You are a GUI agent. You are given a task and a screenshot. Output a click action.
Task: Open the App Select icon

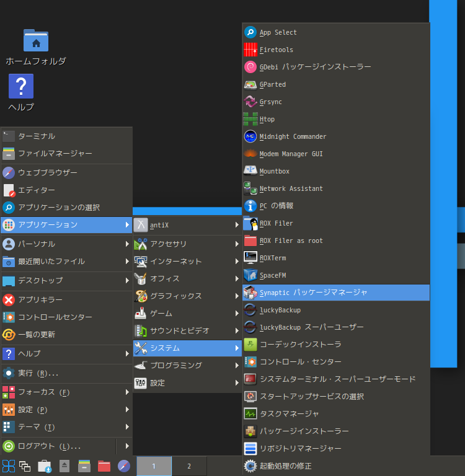point(250,32)
